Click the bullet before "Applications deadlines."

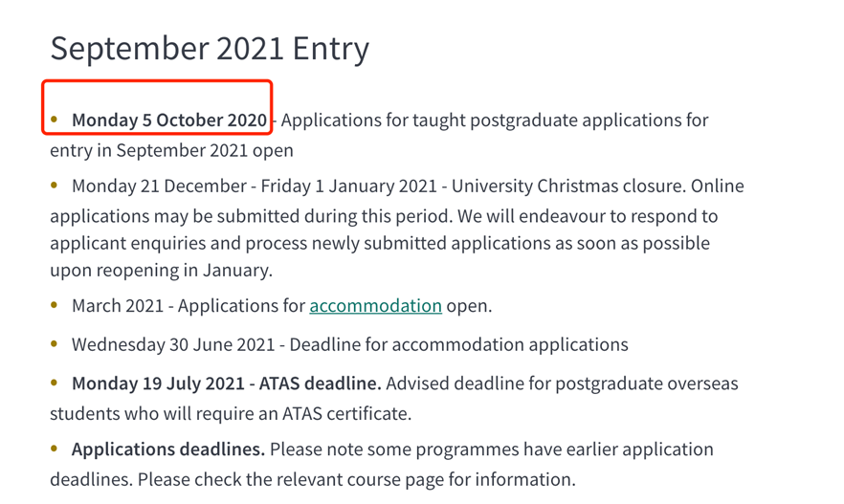(x=55, y=449)
